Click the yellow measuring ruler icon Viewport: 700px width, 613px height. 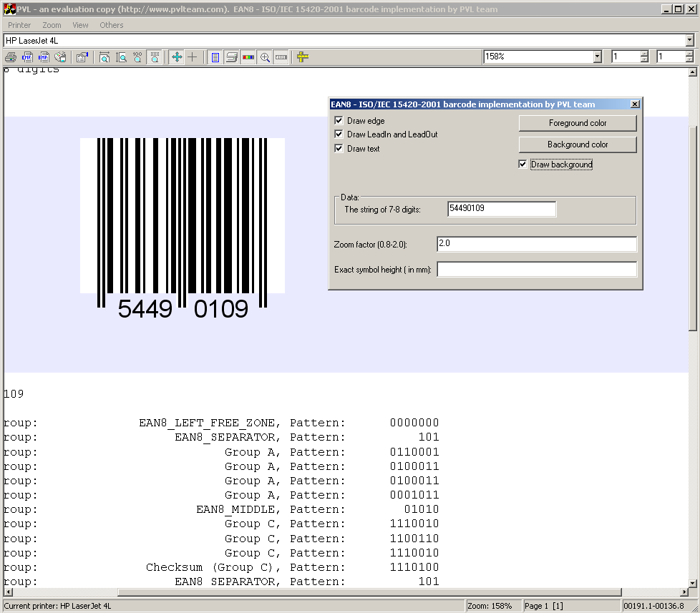[x=303, y=57]
